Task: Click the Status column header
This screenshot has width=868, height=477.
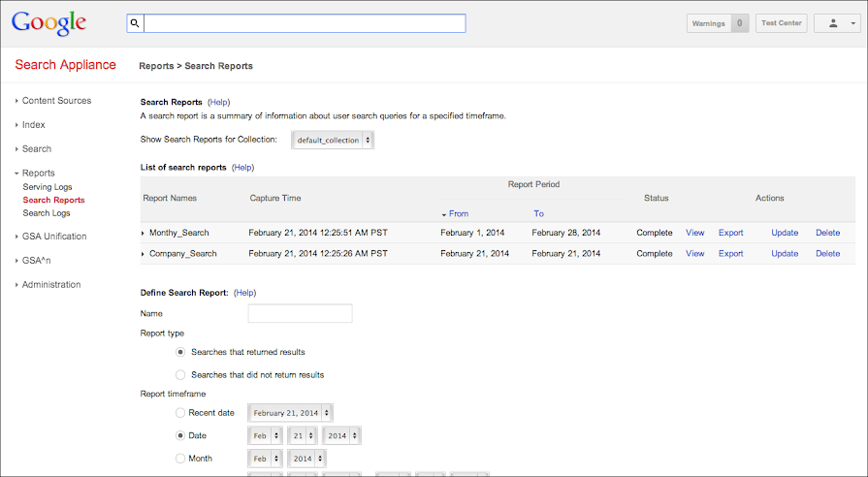Action: [x=656, y=198]
